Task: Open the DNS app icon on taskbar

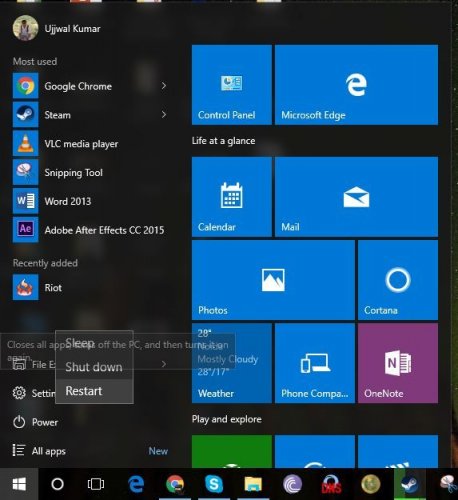Action: (x=331, y=484)
